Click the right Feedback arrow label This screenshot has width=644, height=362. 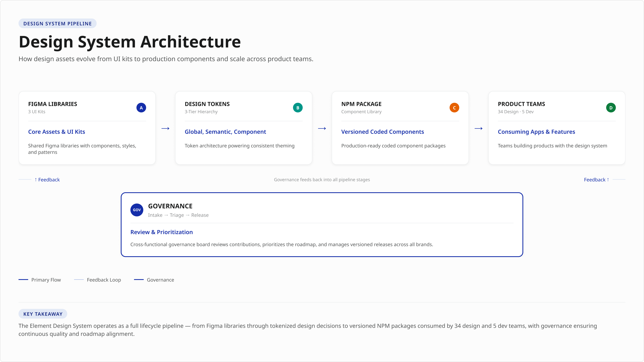[x=596, y=179]
